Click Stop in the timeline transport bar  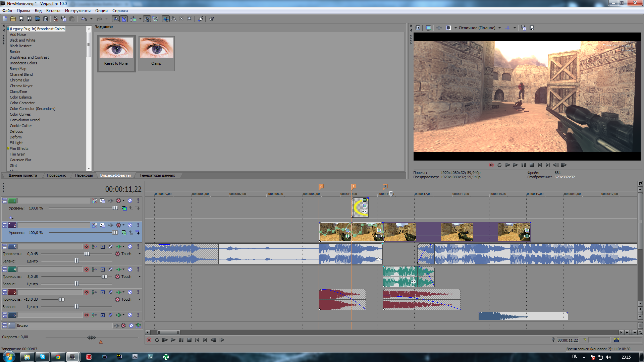click(189, 340)
